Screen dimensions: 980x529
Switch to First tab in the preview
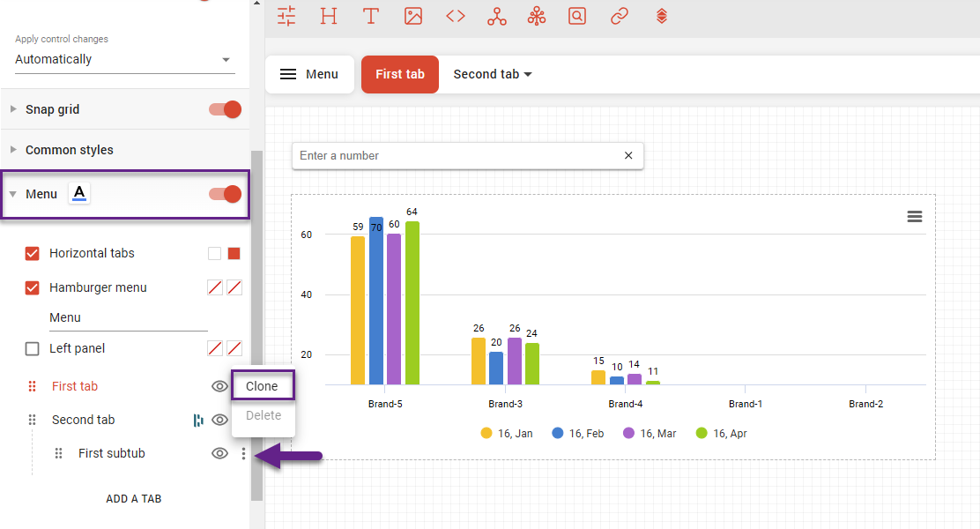(399, 74)
